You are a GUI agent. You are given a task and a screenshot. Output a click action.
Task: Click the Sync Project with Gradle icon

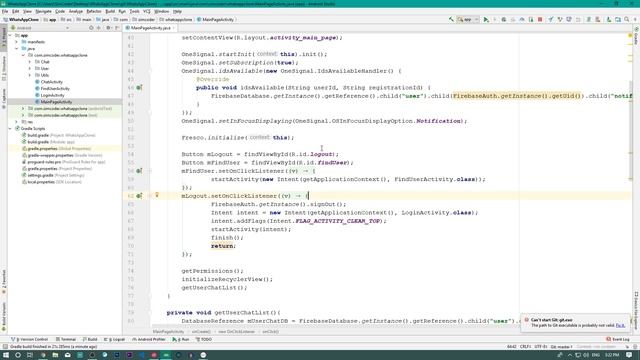pos(588,19)
